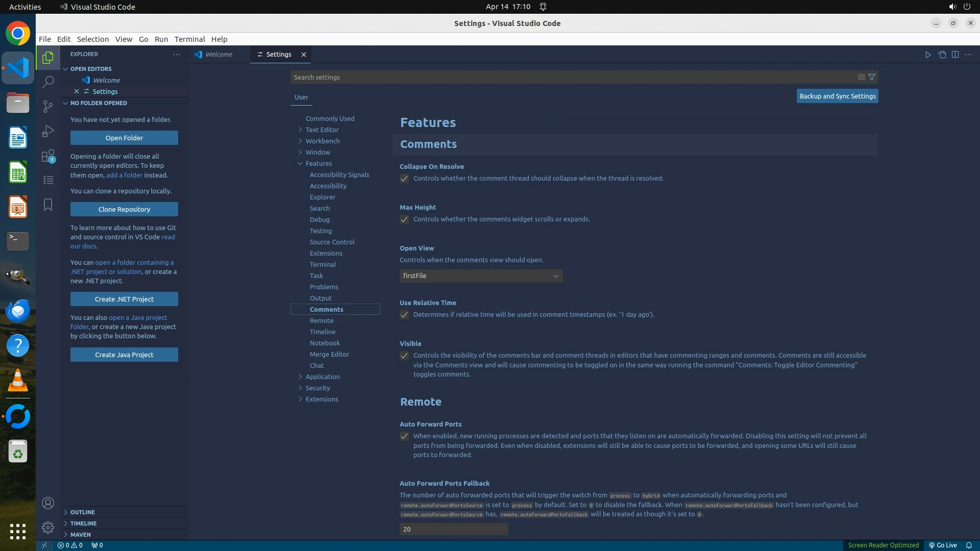Screen dimensions: 980x551
Task: Expand the Text Editor settings category
Action: click(322, 130)
